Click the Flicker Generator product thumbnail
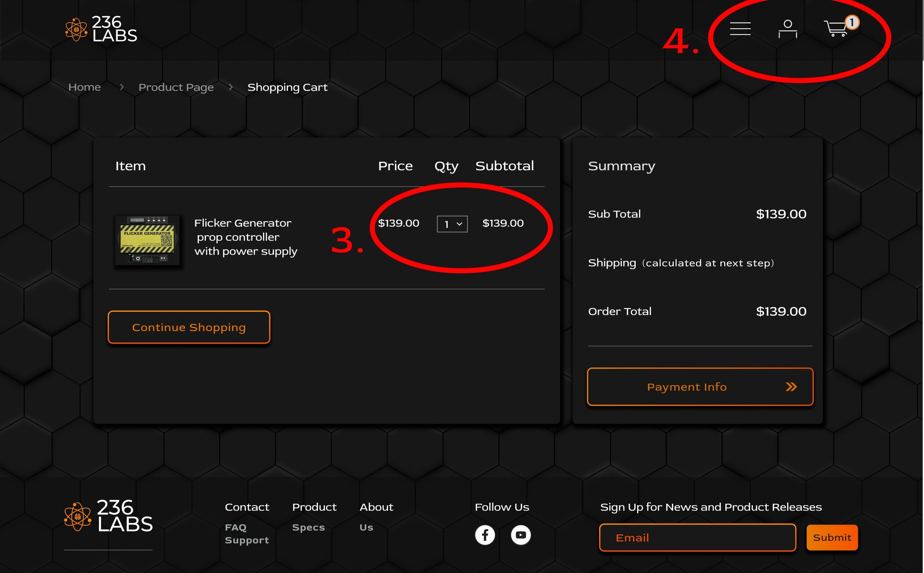This screenshot has width=924, height=573. tap(147, 240)
